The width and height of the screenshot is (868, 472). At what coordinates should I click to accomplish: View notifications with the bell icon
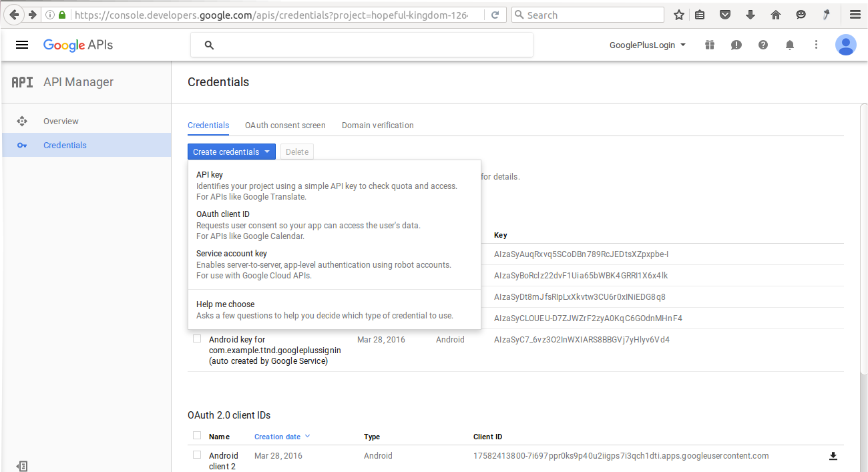(790, 45)
